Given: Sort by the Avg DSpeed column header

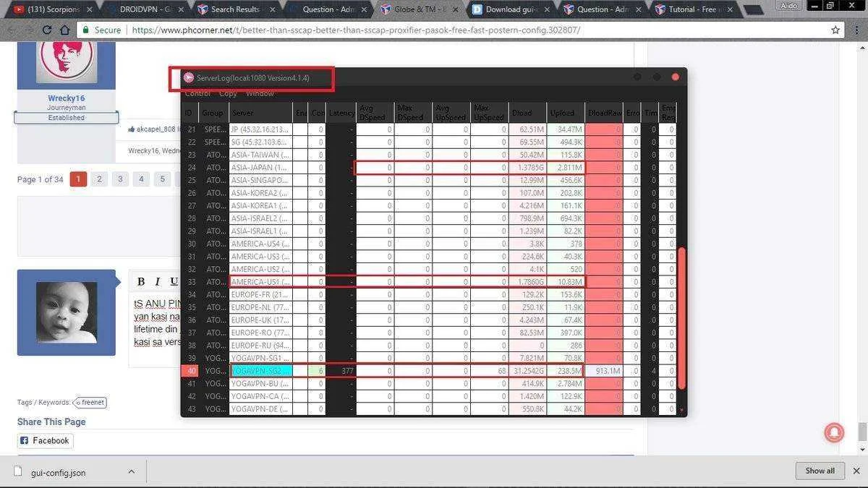Looking at the screenshot, I should click(x=375, y=113).
